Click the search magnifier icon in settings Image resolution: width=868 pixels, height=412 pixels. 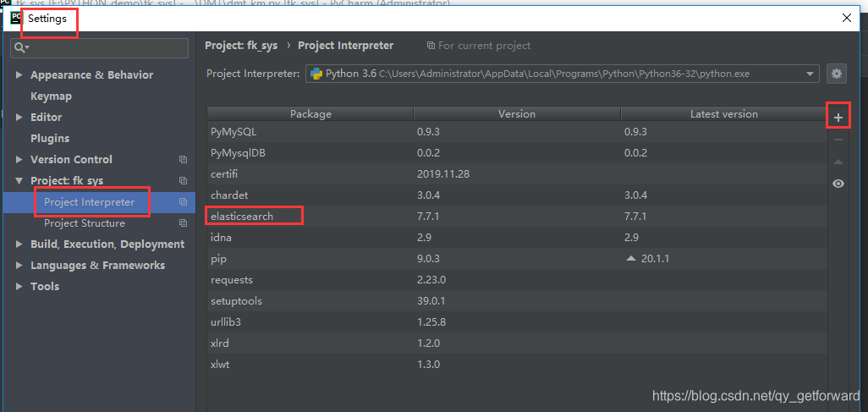click(22, 48)
